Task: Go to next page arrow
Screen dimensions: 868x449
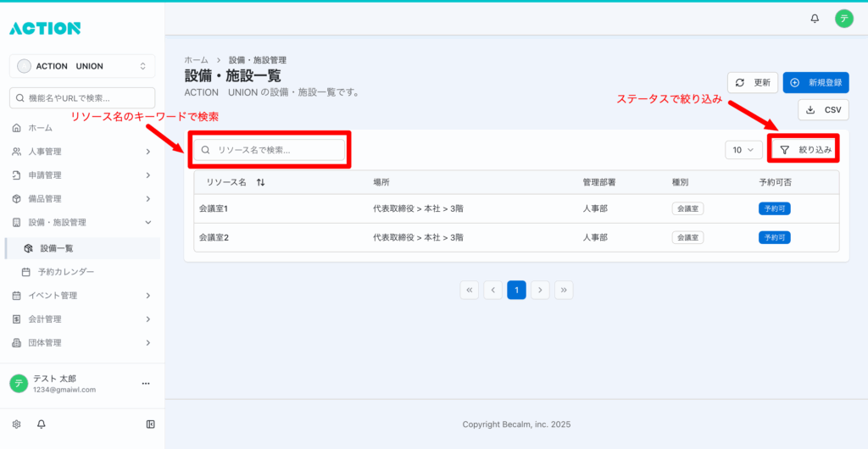Action: (x=540, y=290)
